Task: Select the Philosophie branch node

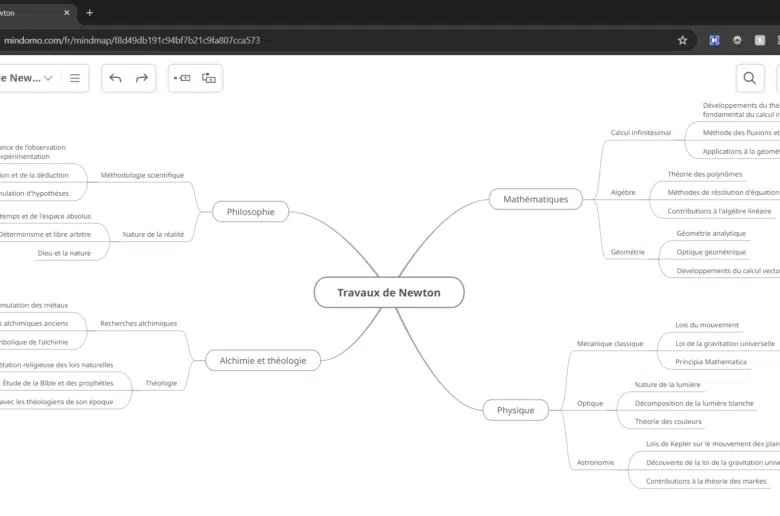Action: 250,211
